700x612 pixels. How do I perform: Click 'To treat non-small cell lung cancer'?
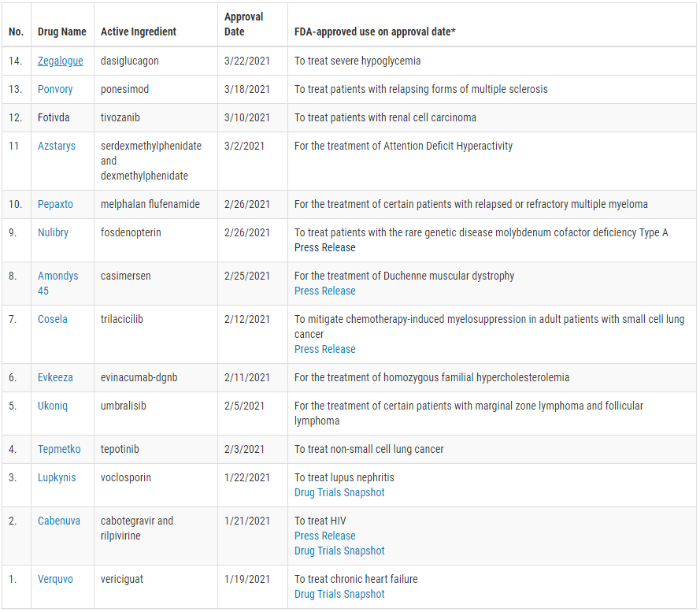coord(369,449)
